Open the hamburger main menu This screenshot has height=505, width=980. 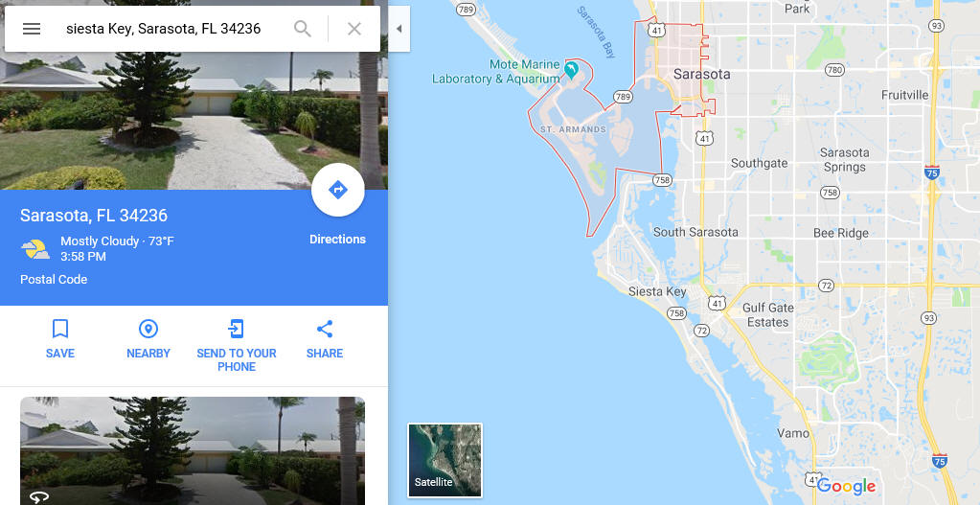click(32, 29)
